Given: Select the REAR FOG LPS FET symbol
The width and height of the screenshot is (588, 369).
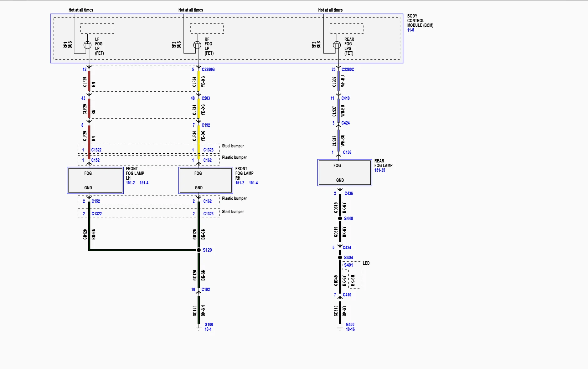Looking at the screenshot, I should (337, 45).
